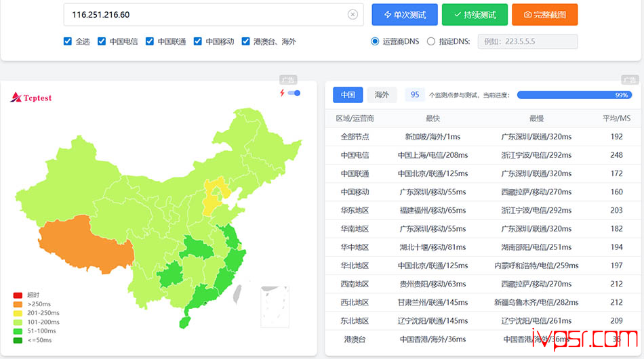Click the South China Sea inset map

[275, 306]
